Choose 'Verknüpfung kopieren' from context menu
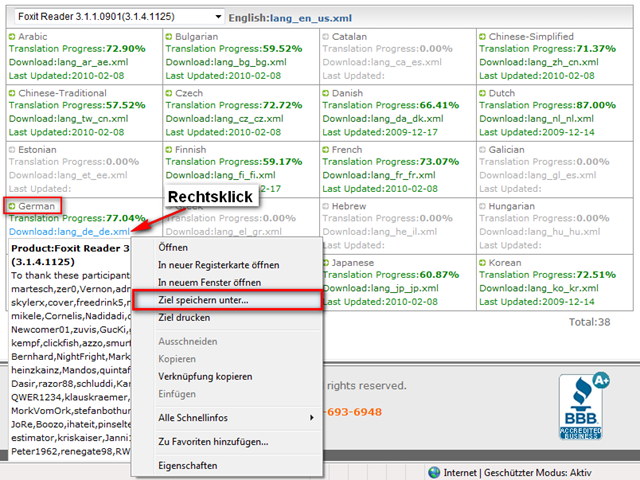The width and height of the screenshot is (640, 480). 203,376
